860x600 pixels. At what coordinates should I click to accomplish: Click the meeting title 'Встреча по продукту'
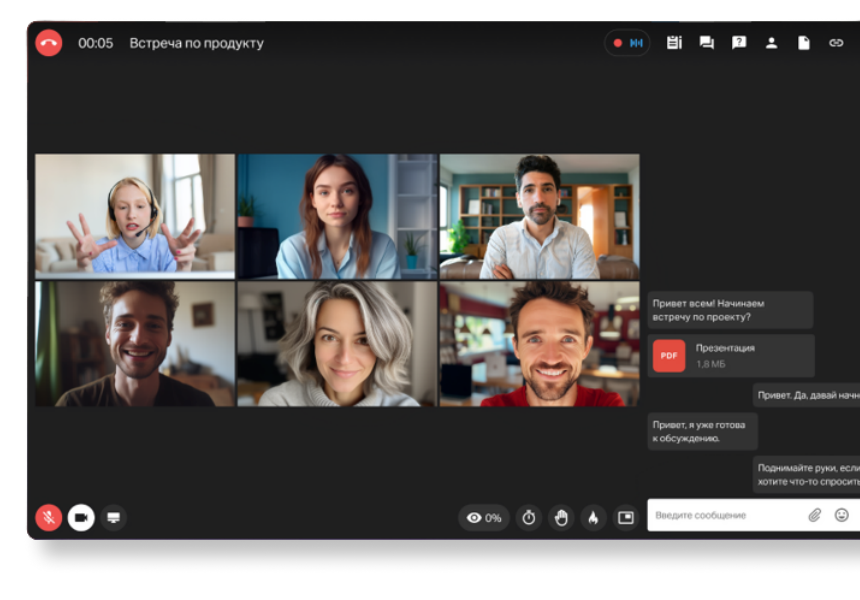[x=196, y=43]
